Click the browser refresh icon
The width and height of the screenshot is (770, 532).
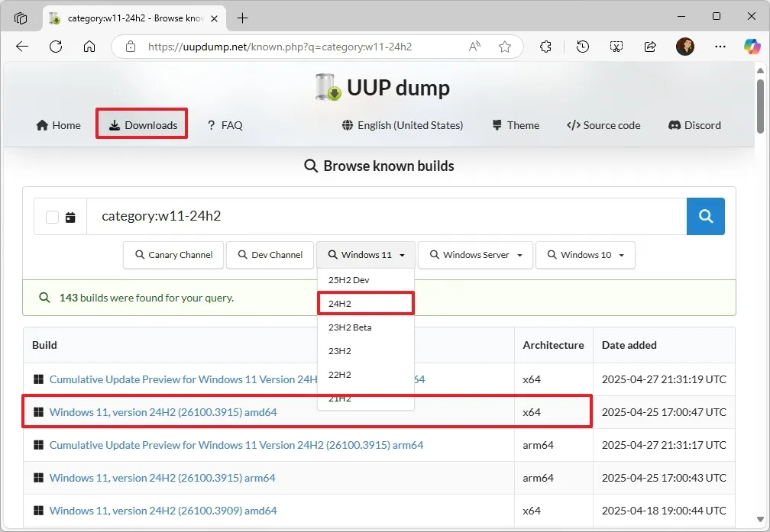[x=56, y=47]
